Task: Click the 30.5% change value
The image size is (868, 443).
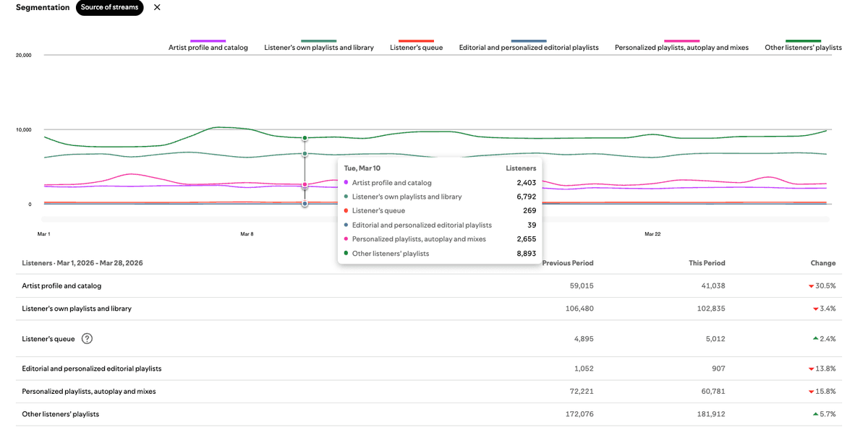Action: tap(822, 285)
